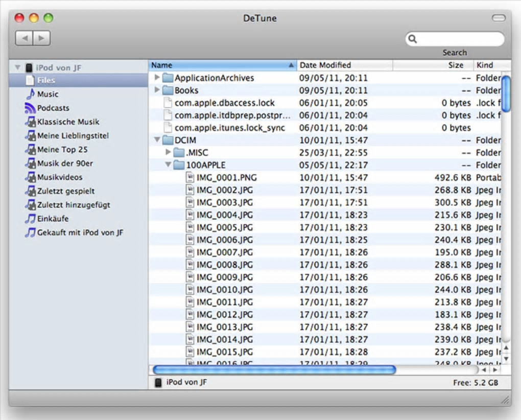The height and width of the screenshot is (420, 521).
Task: Click the vertical scroll up arrow
Action: coord(506,348)
